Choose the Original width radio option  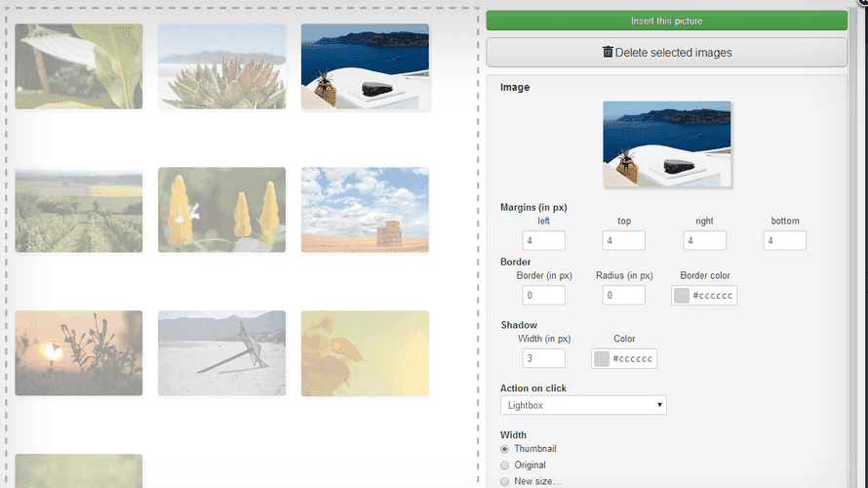coord(505,466)
